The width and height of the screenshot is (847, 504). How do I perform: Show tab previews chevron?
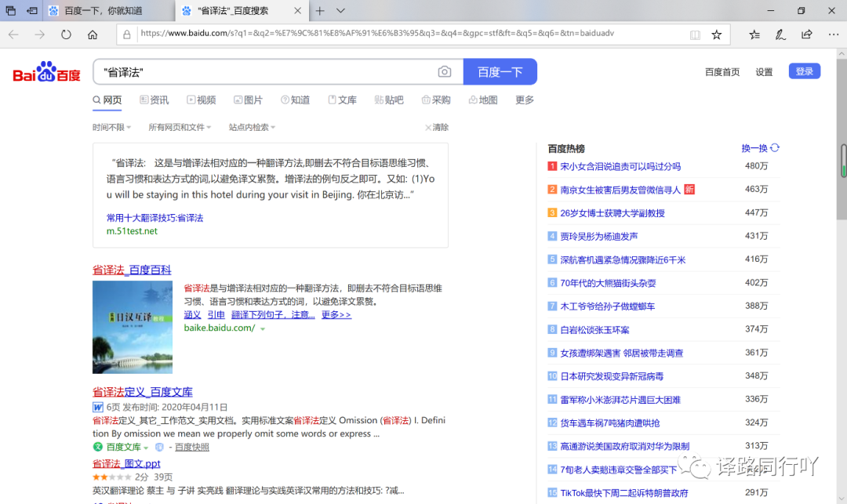(x=340, y=10)
